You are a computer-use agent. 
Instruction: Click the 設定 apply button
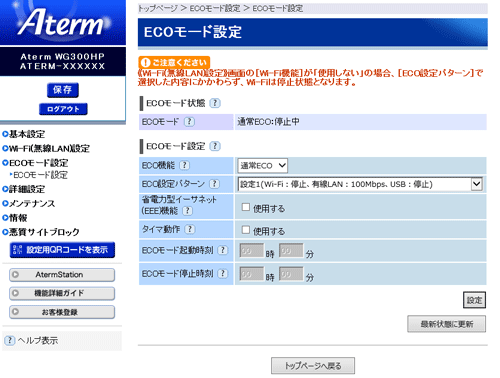pyautogui.click(x=474, y=300)
